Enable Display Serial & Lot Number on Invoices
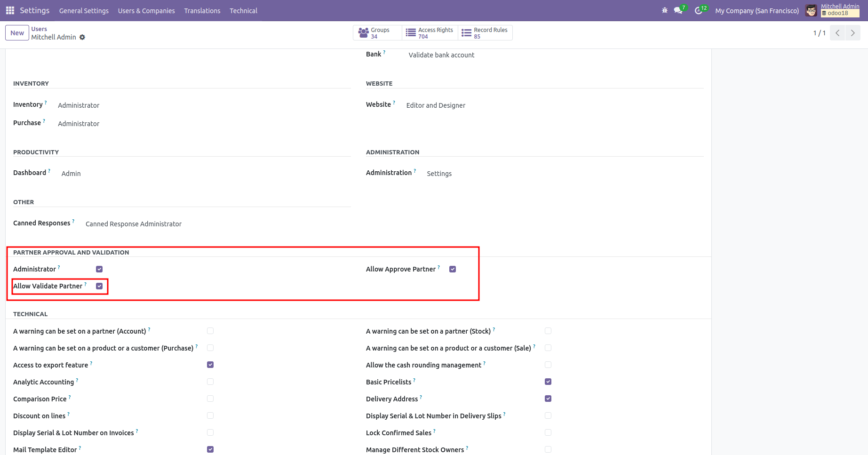 point(210,432)
